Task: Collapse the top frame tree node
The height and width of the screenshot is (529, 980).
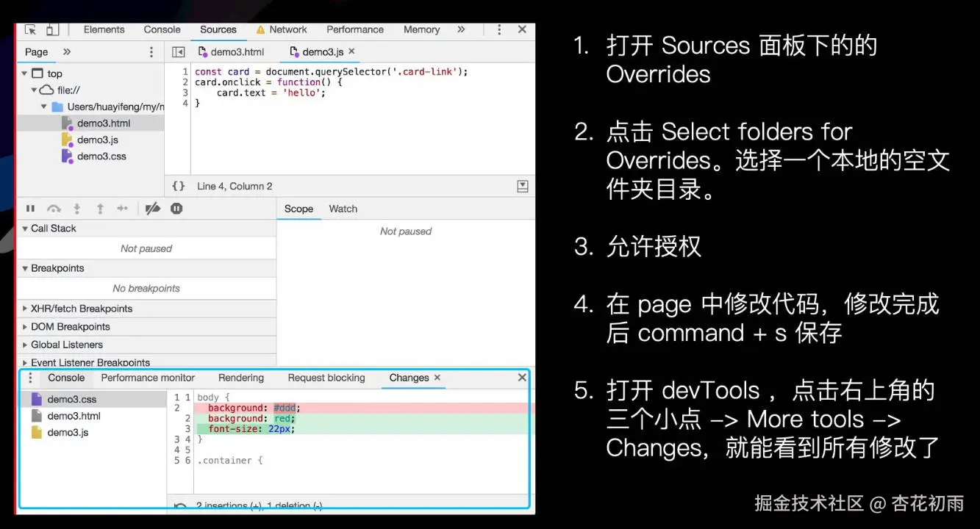Action: point(24,73)
